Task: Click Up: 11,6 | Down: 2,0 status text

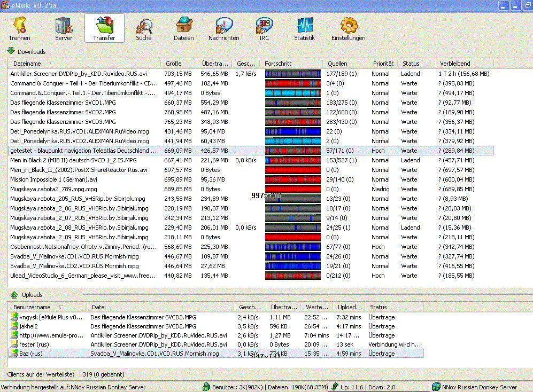Action: (368, 387)
